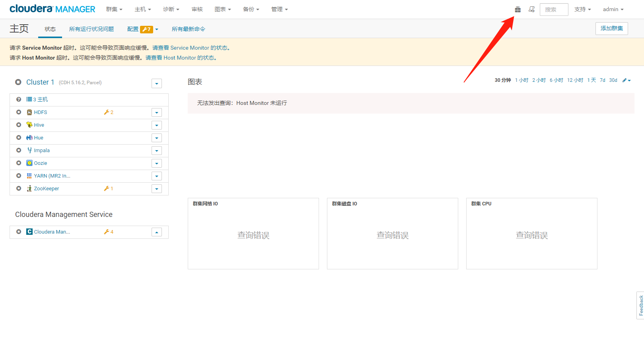This screenshot has width=644, height=350.
Task: Switch to the 所有最新命令 tab
Action: coord(189,29)
